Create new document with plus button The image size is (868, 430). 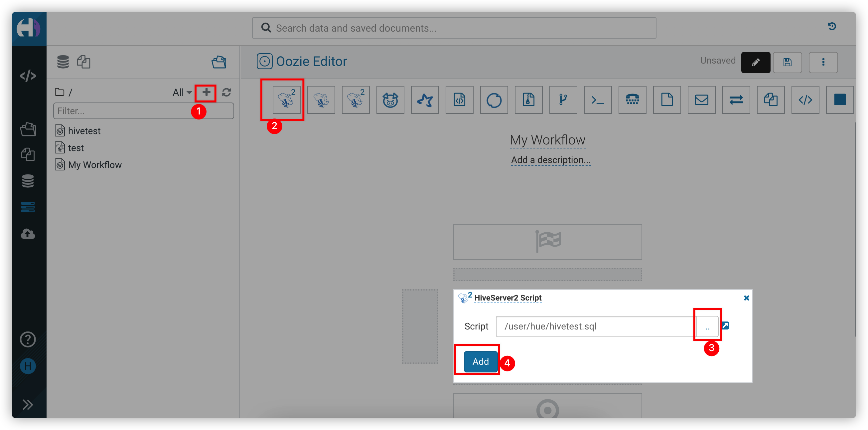(x=206, y=92)
